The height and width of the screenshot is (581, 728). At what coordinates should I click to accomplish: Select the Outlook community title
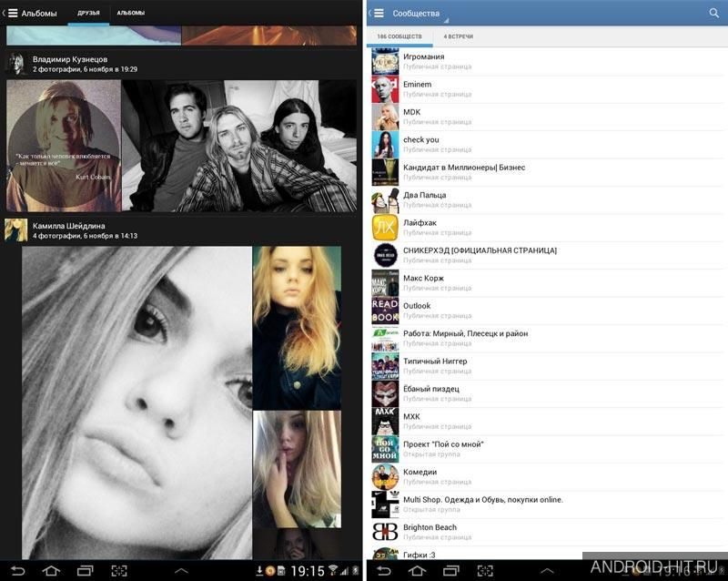click(x=417, y=306)
